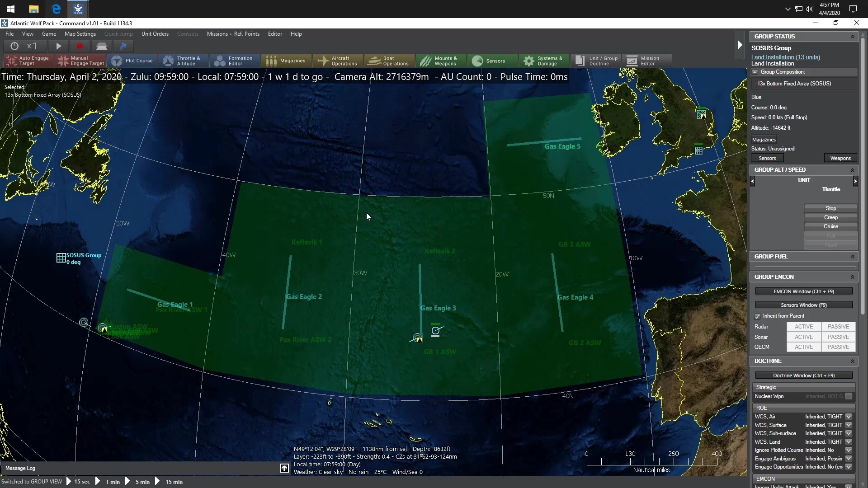Click the gray unit silhouette toolbar icon
The height and width of the screenshot is (488, 868).
tap(102, 46)
